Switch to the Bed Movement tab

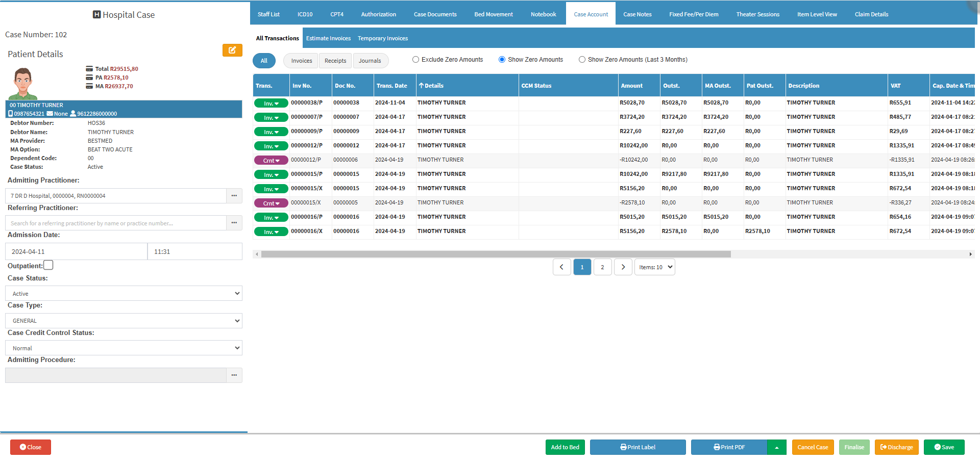(x=493, y=14)
